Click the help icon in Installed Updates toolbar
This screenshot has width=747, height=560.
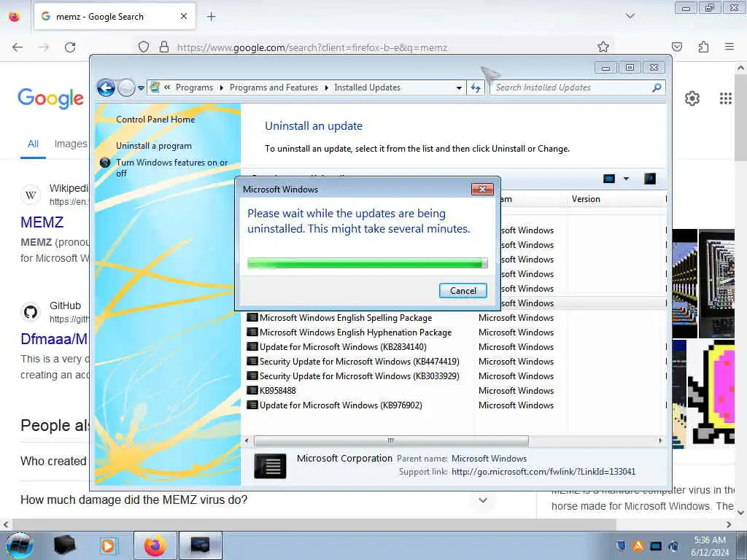(x=650, y=179)
